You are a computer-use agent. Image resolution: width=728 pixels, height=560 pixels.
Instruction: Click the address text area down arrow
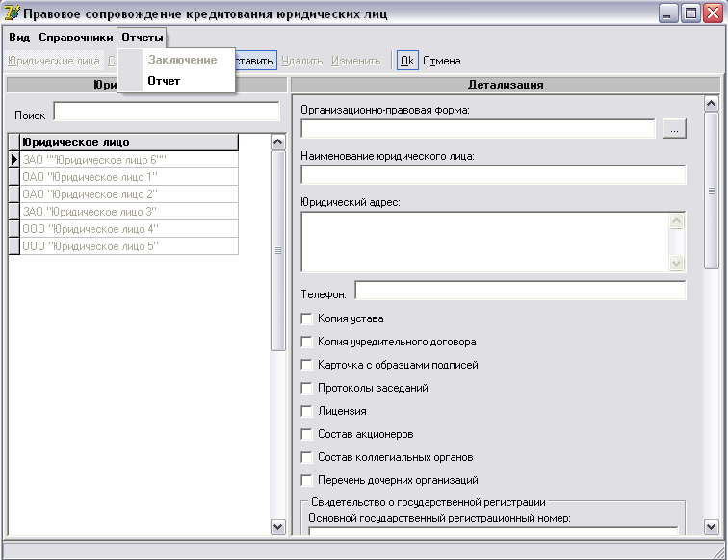point(676,263)
